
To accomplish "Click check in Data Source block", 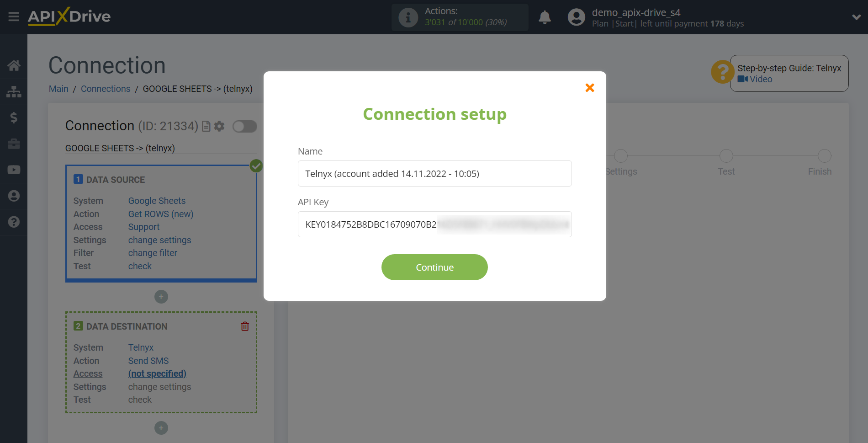I will click(x=140, y=266).
